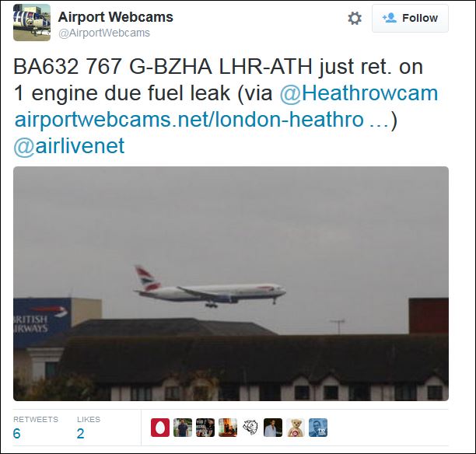This screenshot has height=454, width=476.
Task: Open the blue-tinted portrait avatar
Action: (318, 428)
